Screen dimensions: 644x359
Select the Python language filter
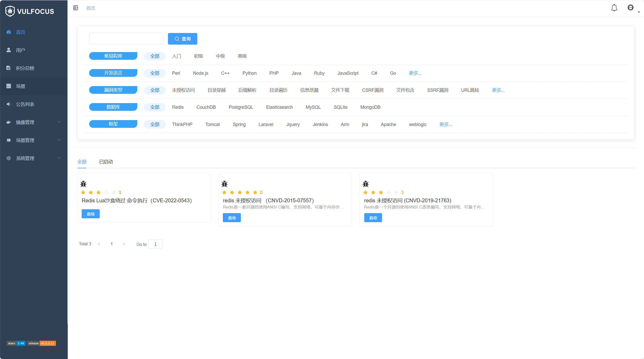(x=249, y=73)
